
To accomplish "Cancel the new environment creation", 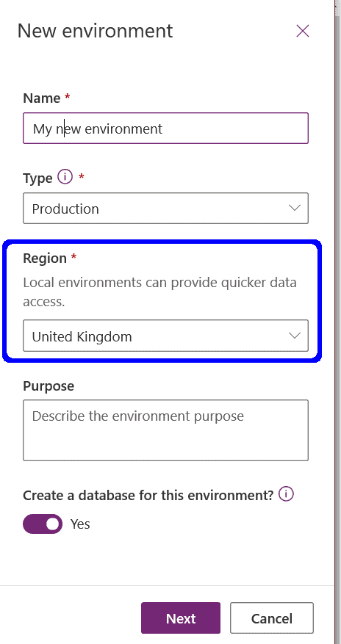I will pyautogui.click(x=272, y=618).
